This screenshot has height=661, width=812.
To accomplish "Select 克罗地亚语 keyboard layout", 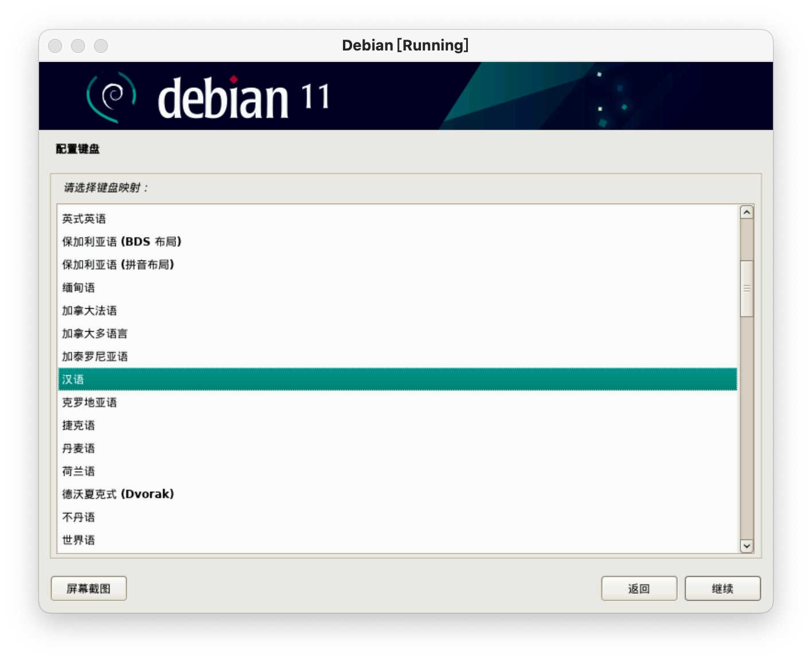I will [x=397, y=402].
